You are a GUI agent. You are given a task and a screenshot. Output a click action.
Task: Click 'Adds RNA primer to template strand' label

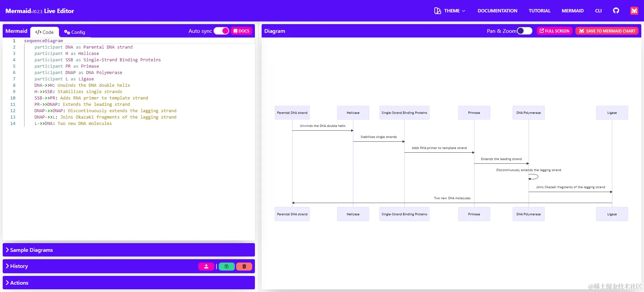click(x=439, y=148)
